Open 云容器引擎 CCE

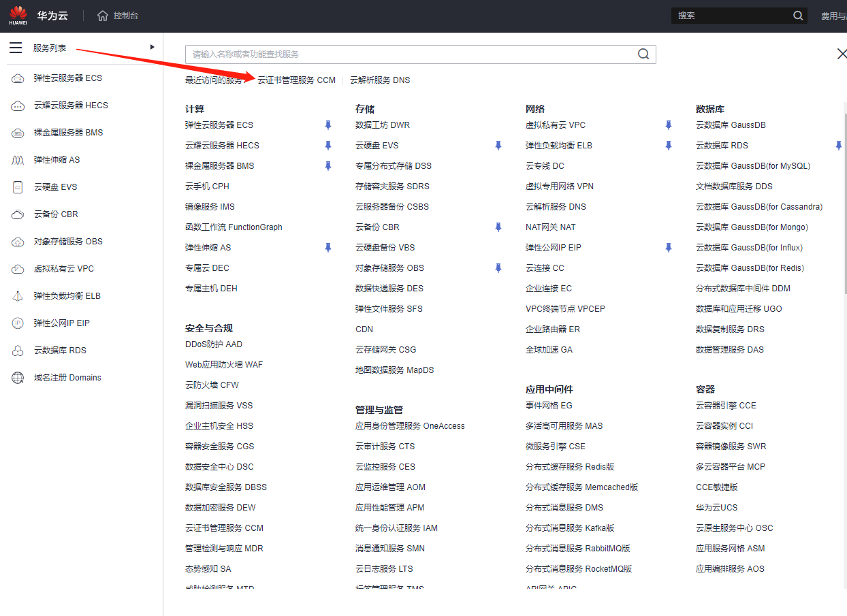(726, 406)
